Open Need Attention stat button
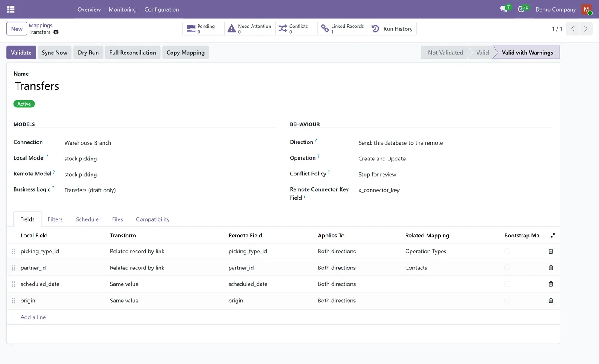This screenshot has width=599, height=364. pyautogui.click(x=250, y=29)
